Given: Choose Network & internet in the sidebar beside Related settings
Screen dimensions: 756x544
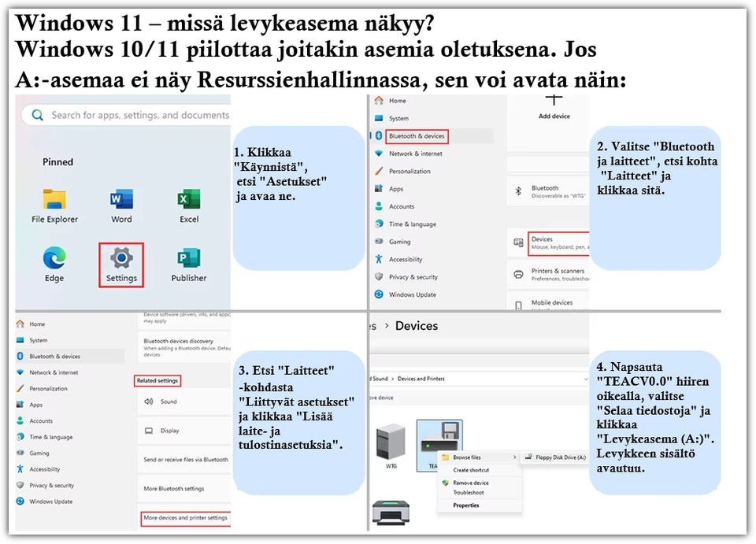Looking at the screenshot, I should [54, 372].
